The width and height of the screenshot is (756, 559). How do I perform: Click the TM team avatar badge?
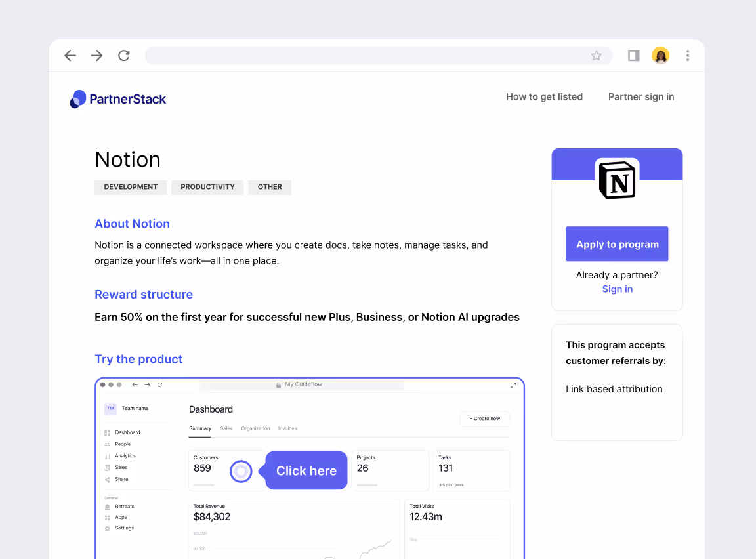point(110,409)
